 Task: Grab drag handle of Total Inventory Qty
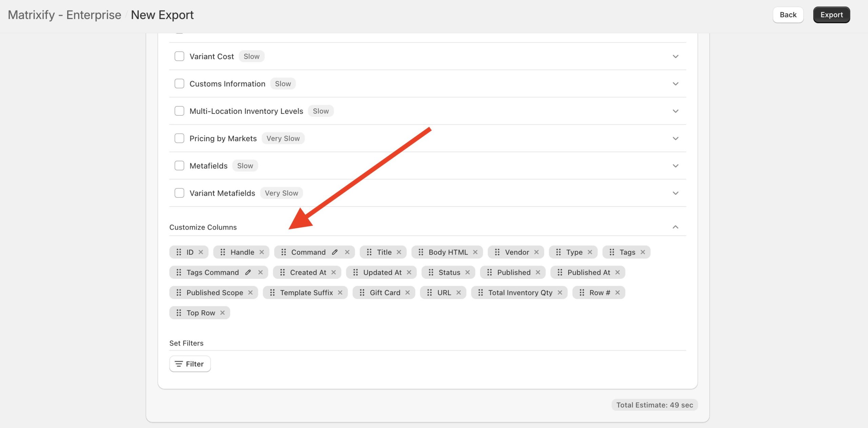[480, 292]
